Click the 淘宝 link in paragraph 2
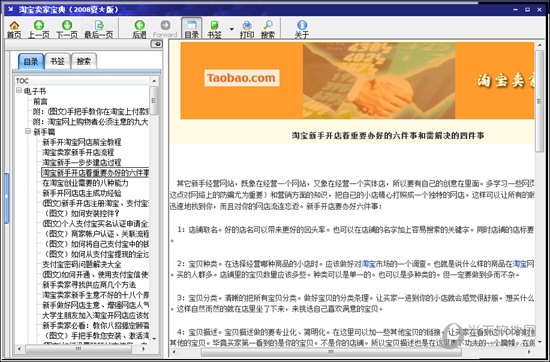The width and height of the screenshot is (550, 362). [368, 264]
